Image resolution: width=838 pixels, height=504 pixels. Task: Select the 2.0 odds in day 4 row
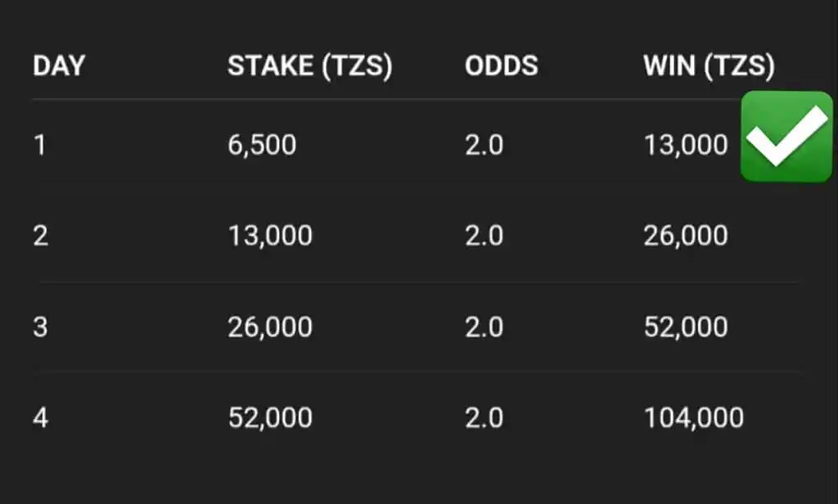click(x=484, y=417)
